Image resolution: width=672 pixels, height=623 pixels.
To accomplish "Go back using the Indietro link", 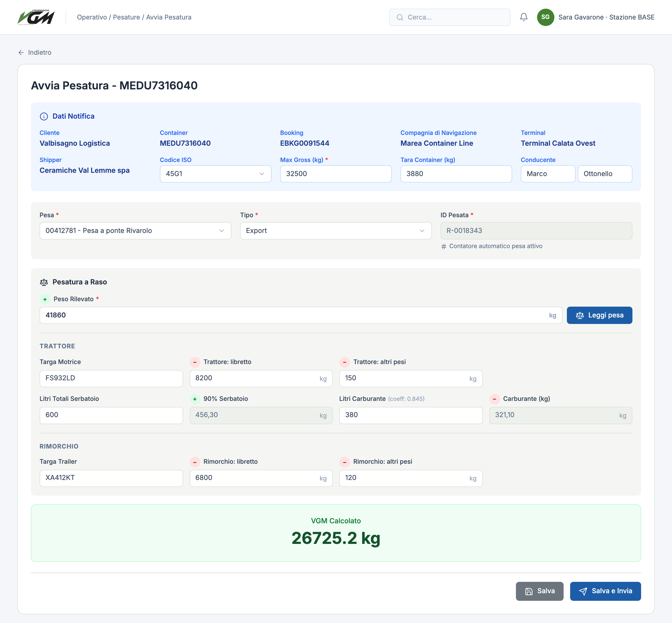I will point(35,53).
